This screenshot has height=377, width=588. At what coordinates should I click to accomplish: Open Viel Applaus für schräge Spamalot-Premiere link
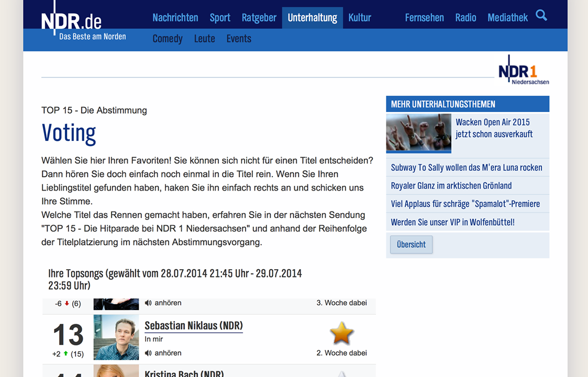click(465, 204)
